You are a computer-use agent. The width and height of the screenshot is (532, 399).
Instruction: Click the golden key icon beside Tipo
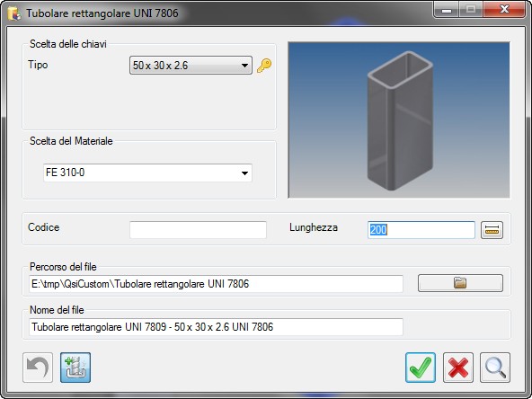click(x=264, y=66)
